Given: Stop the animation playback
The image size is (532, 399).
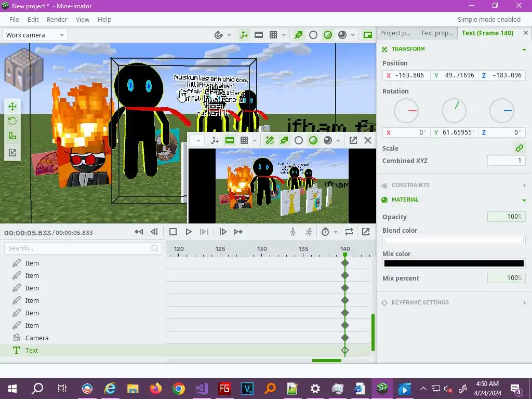Looking at the screenshot, I should (x=172, y=232).
